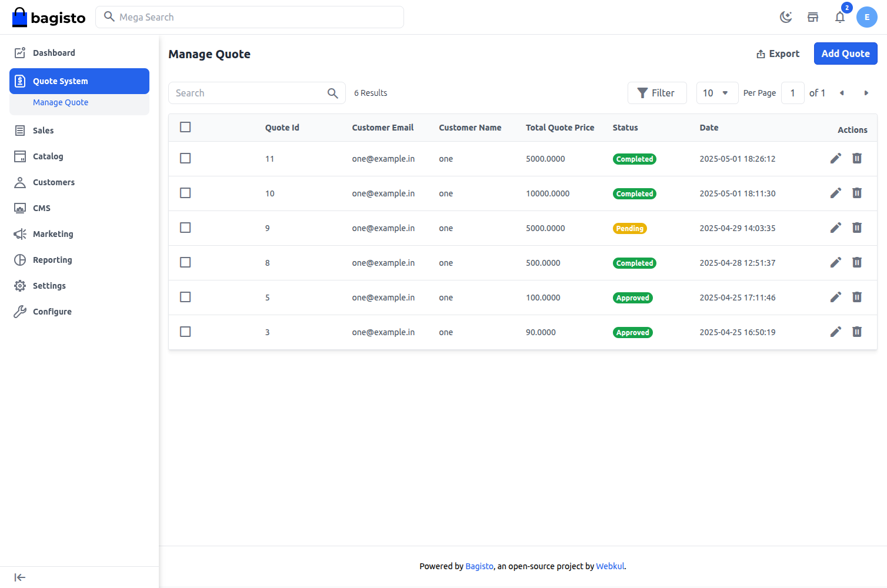This screenshot has width=887, height=588.
Task: Open notifications bell icon
Action: coord(840,17)
